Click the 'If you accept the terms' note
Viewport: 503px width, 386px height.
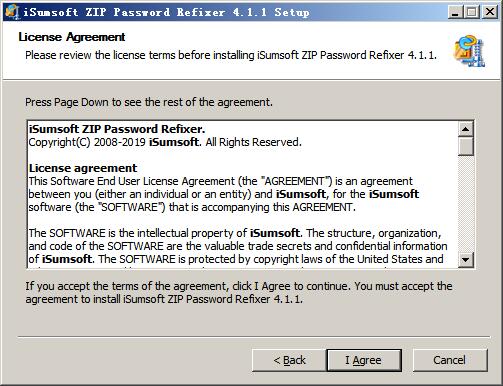[x=239, y=293]
